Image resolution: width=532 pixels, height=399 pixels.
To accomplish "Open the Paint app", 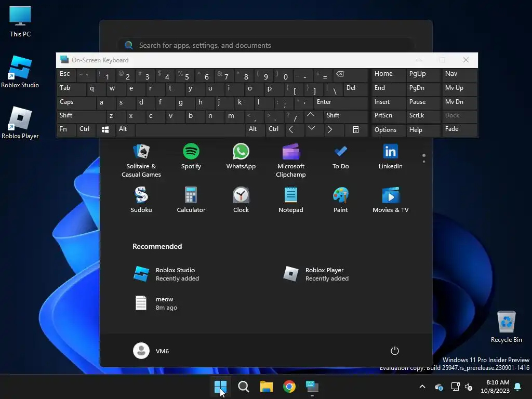I will [341, 200].
